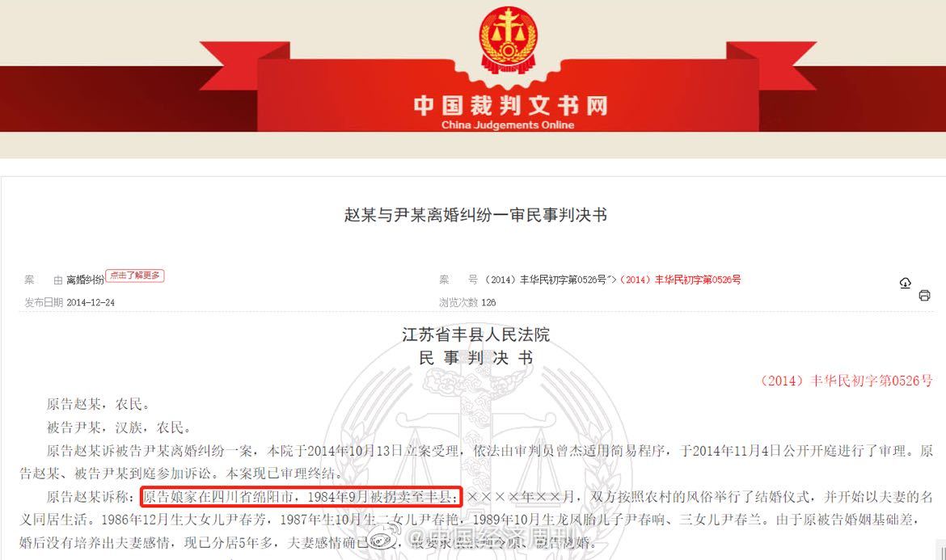Image resolution: width=946 pixels, height=560 pixels.
Task: Click the case cause text 离婚纠纷
Action: (x=84, y=280)
